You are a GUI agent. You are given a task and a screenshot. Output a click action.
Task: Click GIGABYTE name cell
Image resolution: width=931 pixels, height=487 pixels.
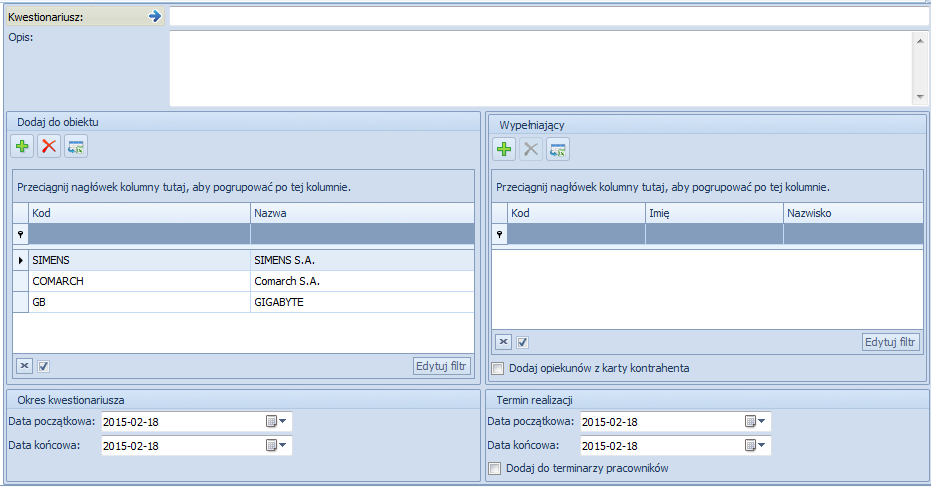click(x=362, y=302)
